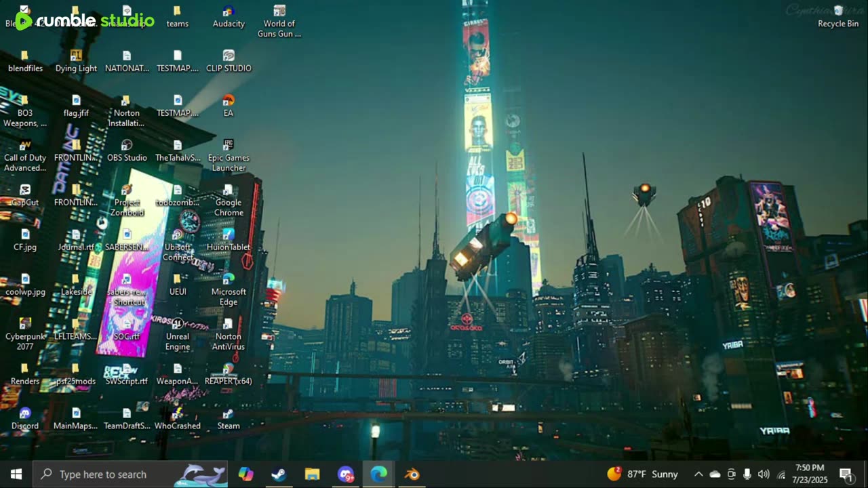The image size is (868, 488).
Task: Launch the Cyberpunk 2077 desktop shortcut
Action: point(25,334)
